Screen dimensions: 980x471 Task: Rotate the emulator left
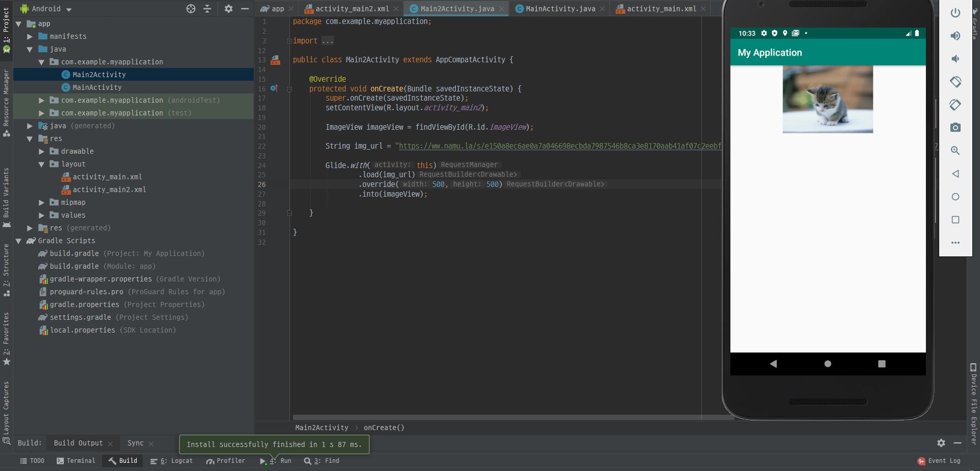[x=955, y=82]
